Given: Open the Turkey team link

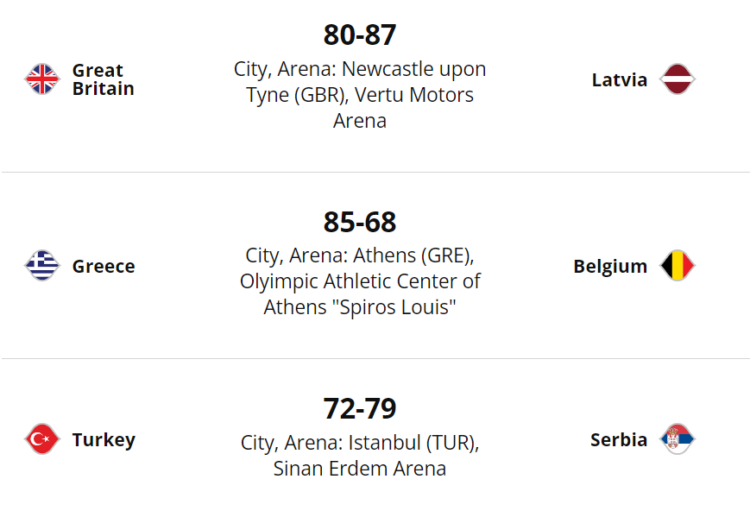Looking at the screenshot, I should point(103,439).
